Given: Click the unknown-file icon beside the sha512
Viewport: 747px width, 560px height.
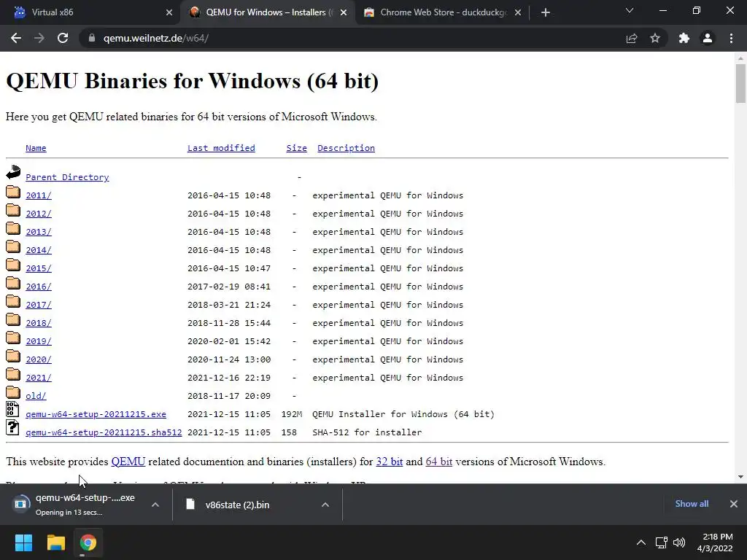Looking at the screenshot, I should 12,427.
